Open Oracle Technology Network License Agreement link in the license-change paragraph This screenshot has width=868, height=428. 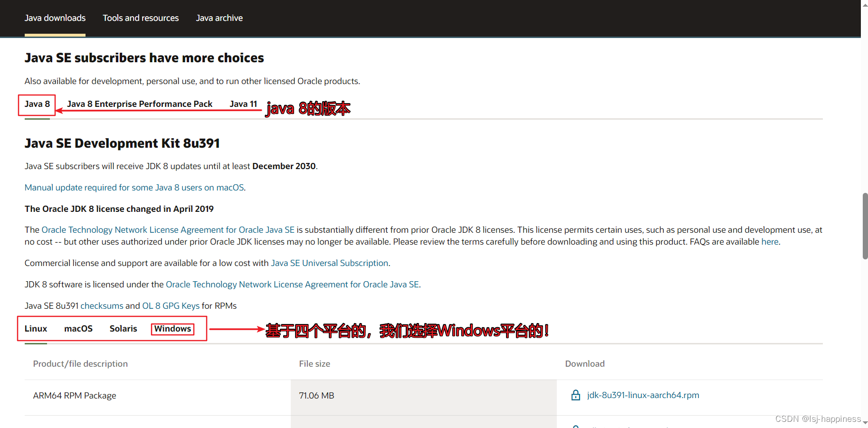pos(168,230)
